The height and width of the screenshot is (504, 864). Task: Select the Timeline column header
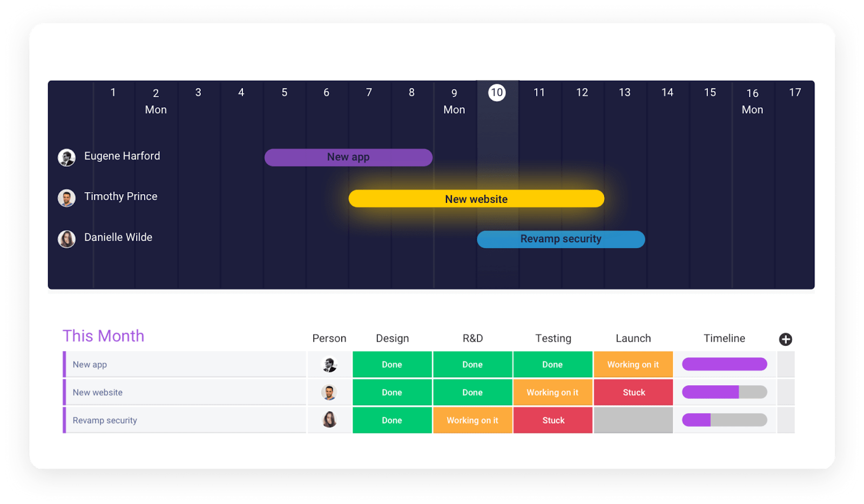click(x=724, y=338)
